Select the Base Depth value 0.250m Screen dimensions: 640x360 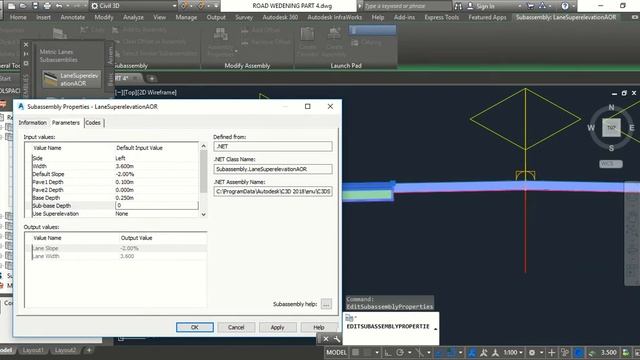coord(124,198)
